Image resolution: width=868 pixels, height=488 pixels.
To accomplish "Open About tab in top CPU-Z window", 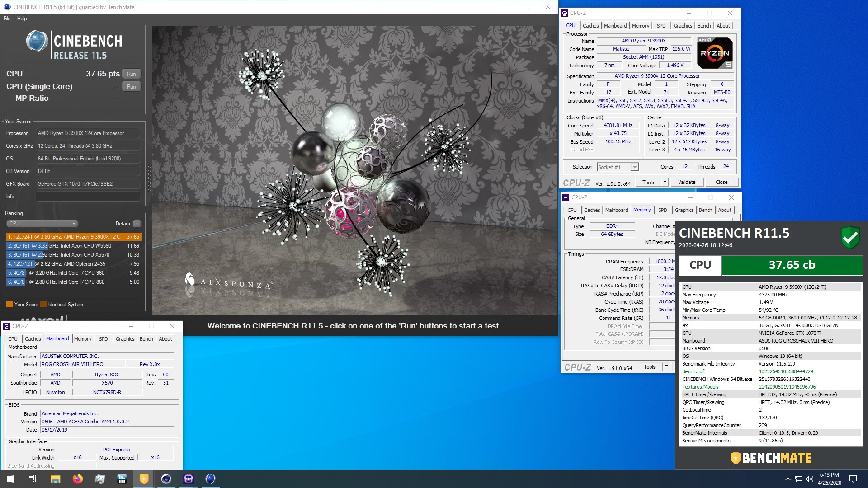I will [x=723, y=26].
